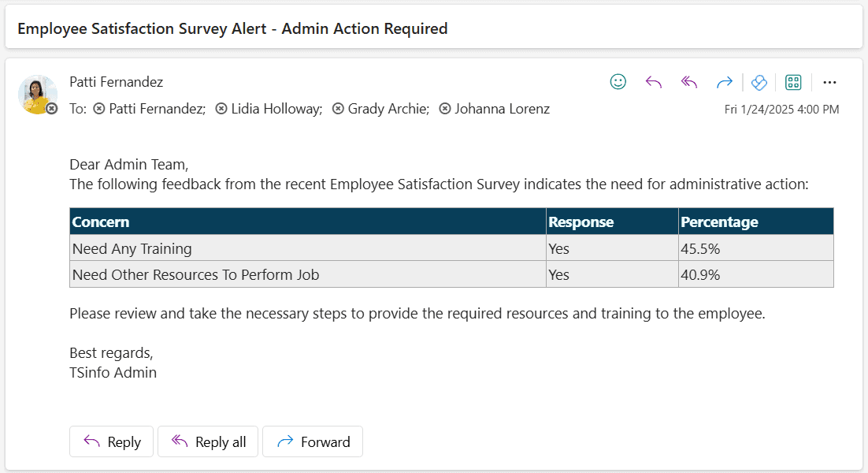Click the Reply button below the message
868x473 pixels.
point(111,441)
